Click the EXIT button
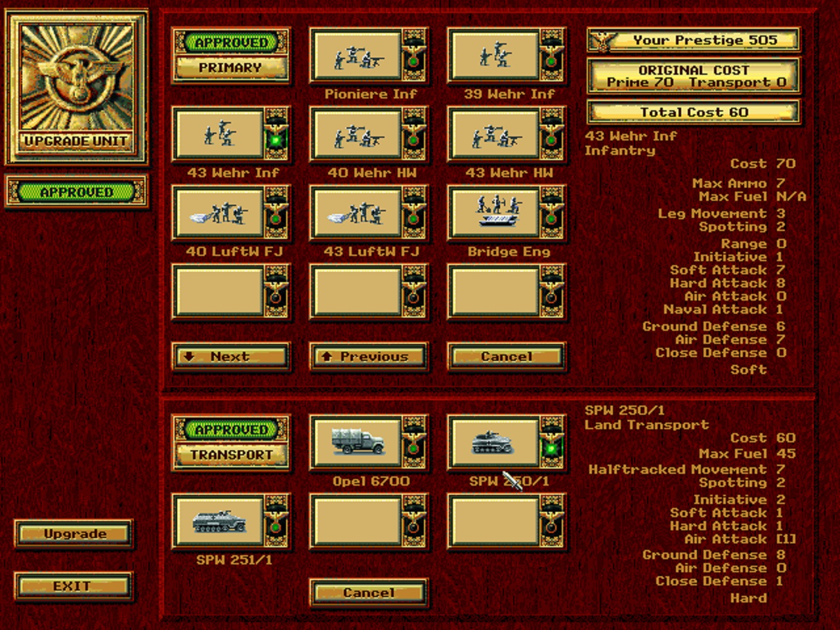Image resolution: width=840 pixels, height=630 pixels. click(x=73, y=586)
